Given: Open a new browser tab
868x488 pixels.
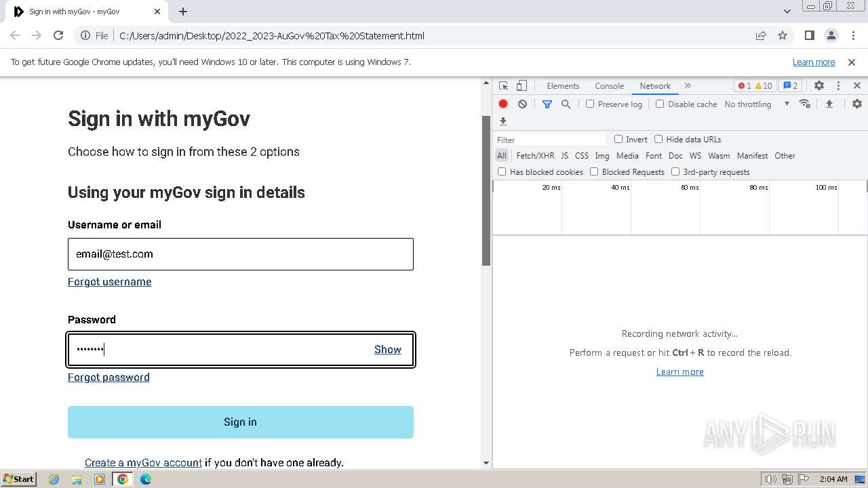Looking at the screenshot, I should click(x=183, y=12).
